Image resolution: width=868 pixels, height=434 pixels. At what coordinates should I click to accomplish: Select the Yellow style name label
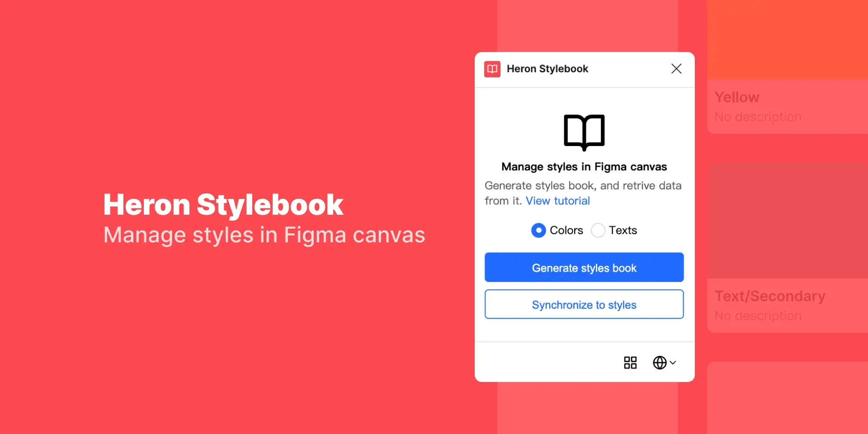pyautogui.click(x=737, y=97)
